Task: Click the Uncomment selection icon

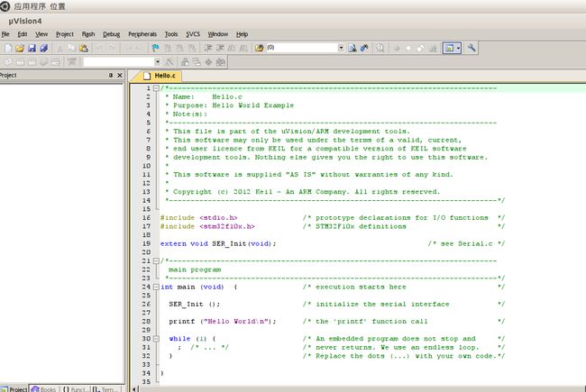Action: click(243, 48)
